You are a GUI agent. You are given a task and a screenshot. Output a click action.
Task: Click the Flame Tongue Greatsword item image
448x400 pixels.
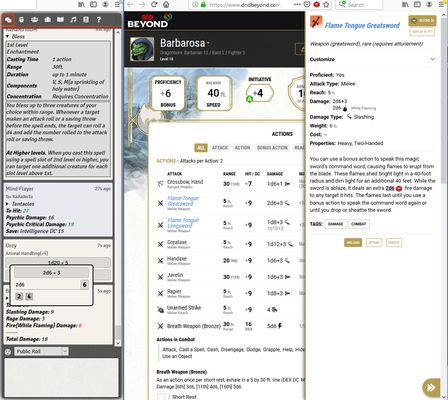[316, 22]
